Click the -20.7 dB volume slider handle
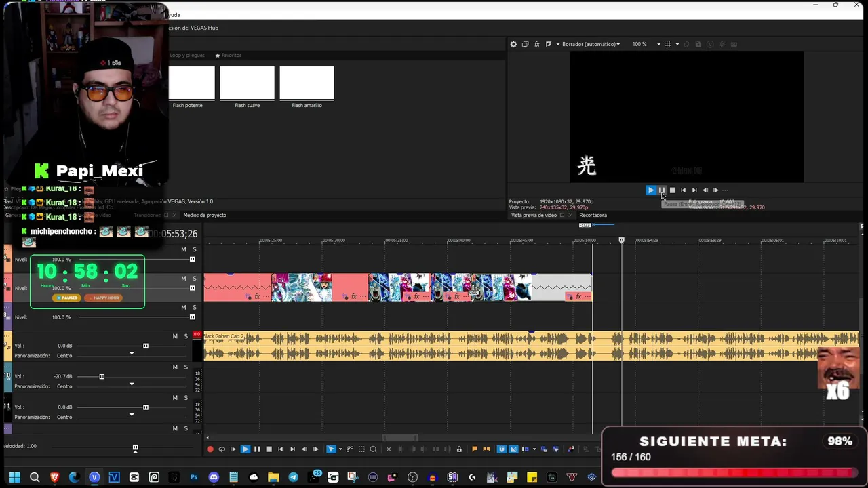 point(102,376)
